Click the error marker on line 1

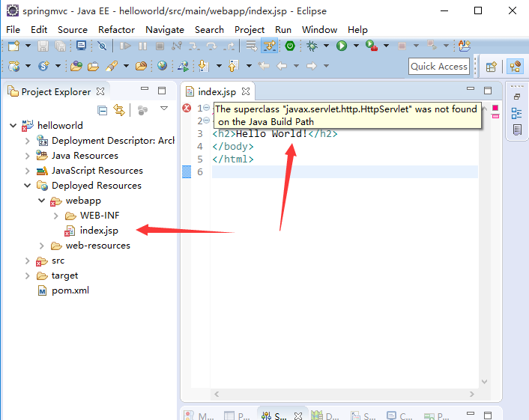187,109
